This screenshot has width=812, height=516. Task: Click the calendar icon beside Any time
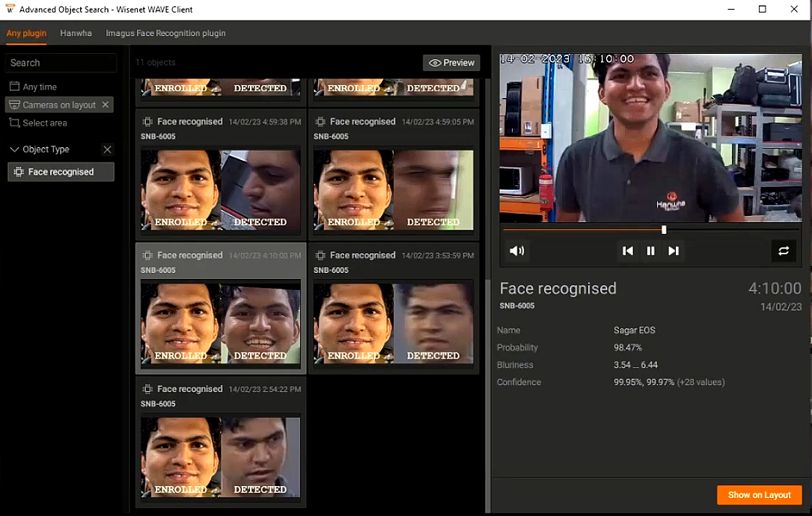click(14, 87)
